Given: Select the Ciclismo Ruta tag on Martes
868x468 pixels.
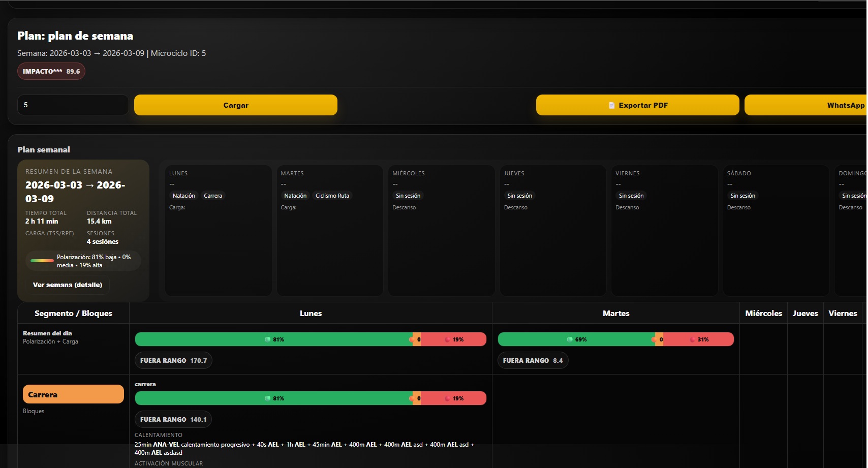Looking at the screenshot, I should pos(332,196).
